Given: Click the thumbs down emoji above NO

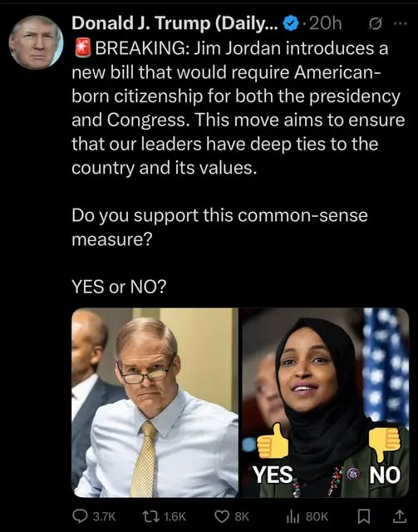Looking at the screenshot, I should pyautogui.click(x=384, y=444).
